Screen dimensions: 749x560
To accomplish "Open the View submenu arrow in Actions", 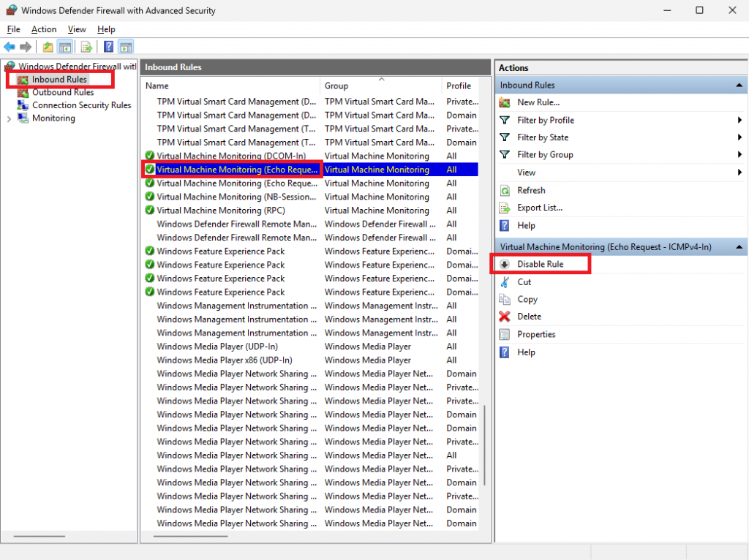I will point(739,173).
